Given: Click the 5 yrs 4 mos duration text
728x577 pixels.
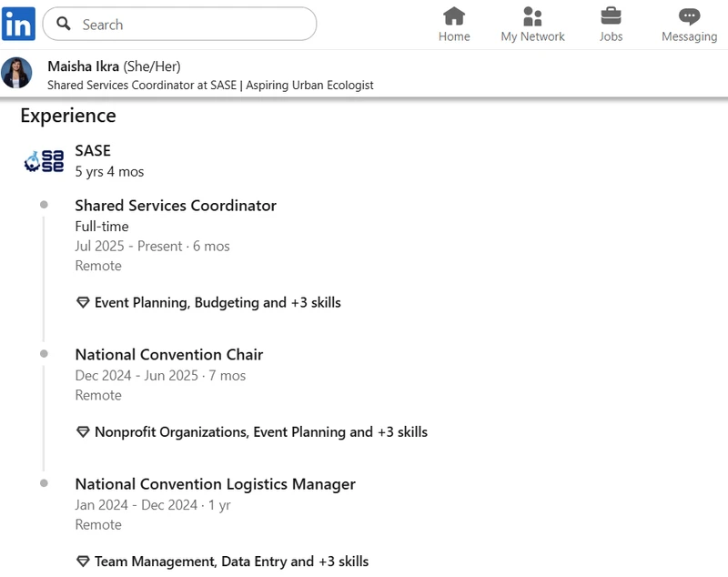Looking at the screenshot, I should coord(109,172).
